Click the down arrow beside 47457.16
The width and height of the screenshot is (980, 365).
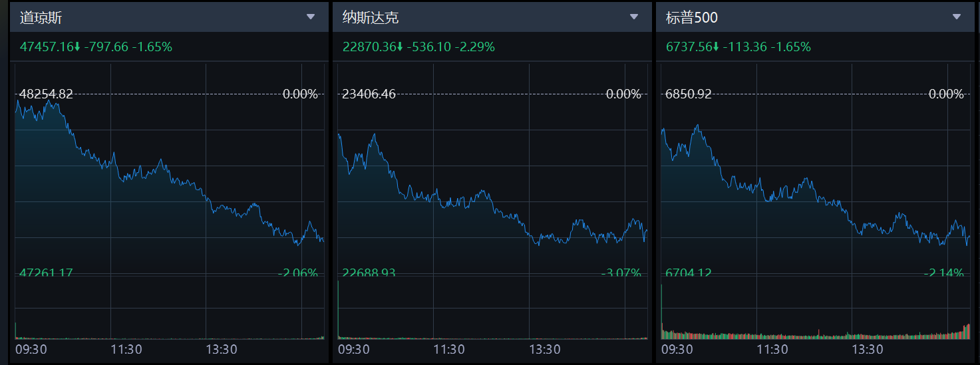pos(77,47)
